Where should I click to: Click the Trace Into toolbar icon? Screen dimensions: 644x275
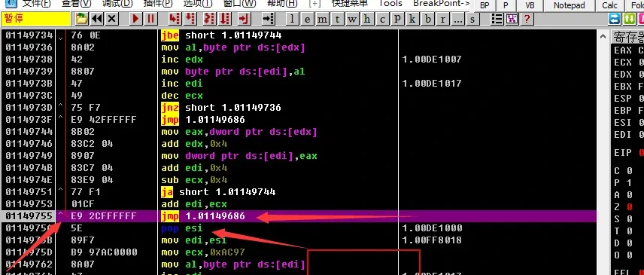209,19
